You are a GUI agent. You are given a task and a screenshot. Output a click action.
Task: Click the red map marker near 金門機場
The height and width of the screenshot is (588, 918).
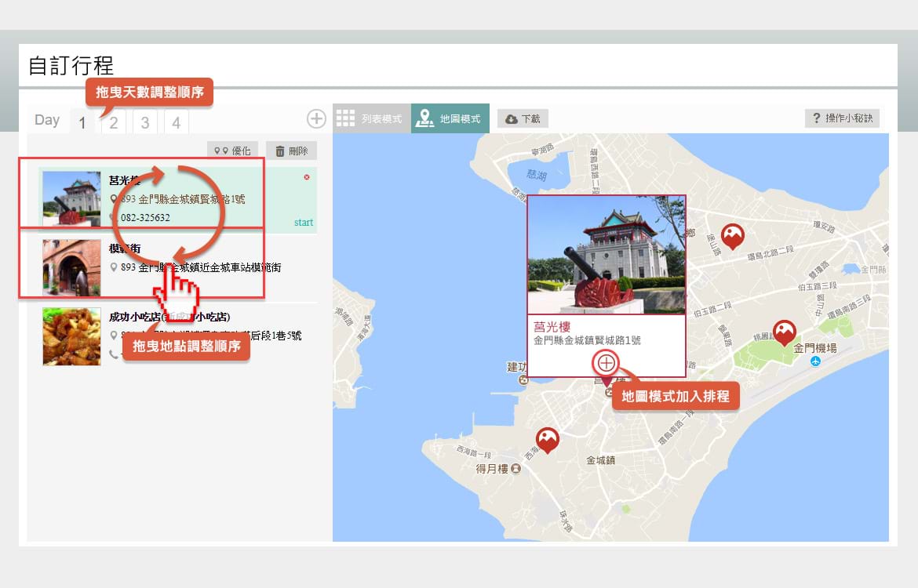click(x=784, y=332)
